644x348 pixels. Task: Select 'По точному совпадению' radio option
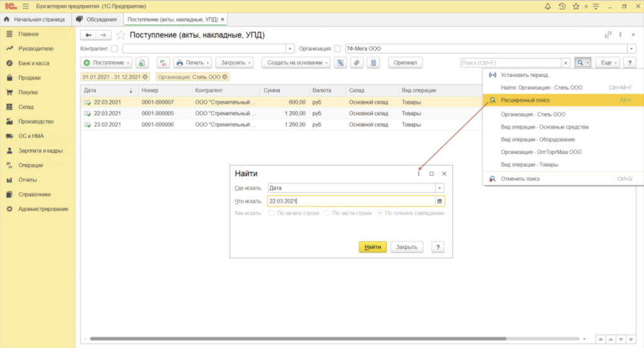[380, 213]
